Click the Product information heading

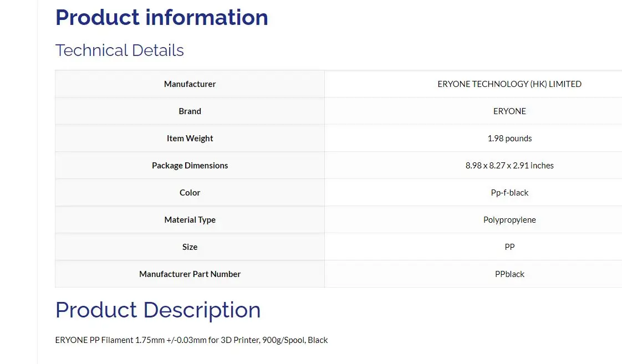(x=161, y=18)
